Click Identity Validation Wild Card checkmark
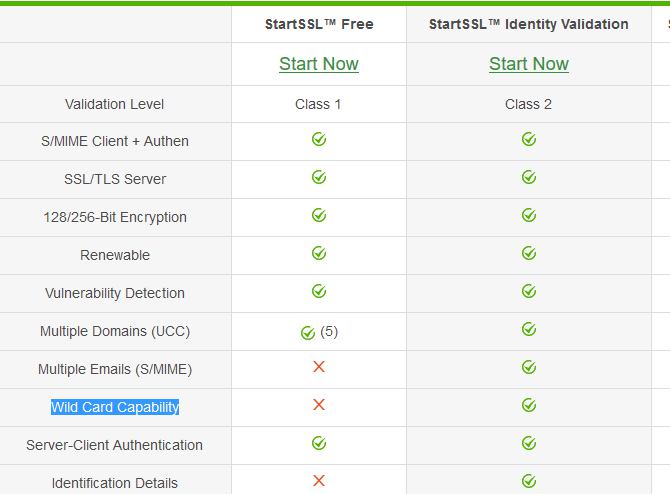 tap(529, 405)
